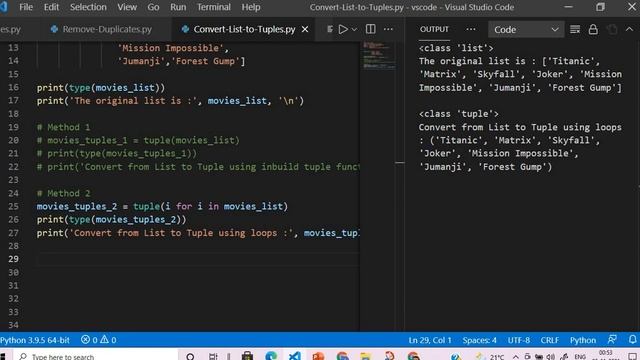Viewport: 640px width, 360px height.
Task: Click 'print(type(movies_list))' on line 16
Action: click(101, 88)
